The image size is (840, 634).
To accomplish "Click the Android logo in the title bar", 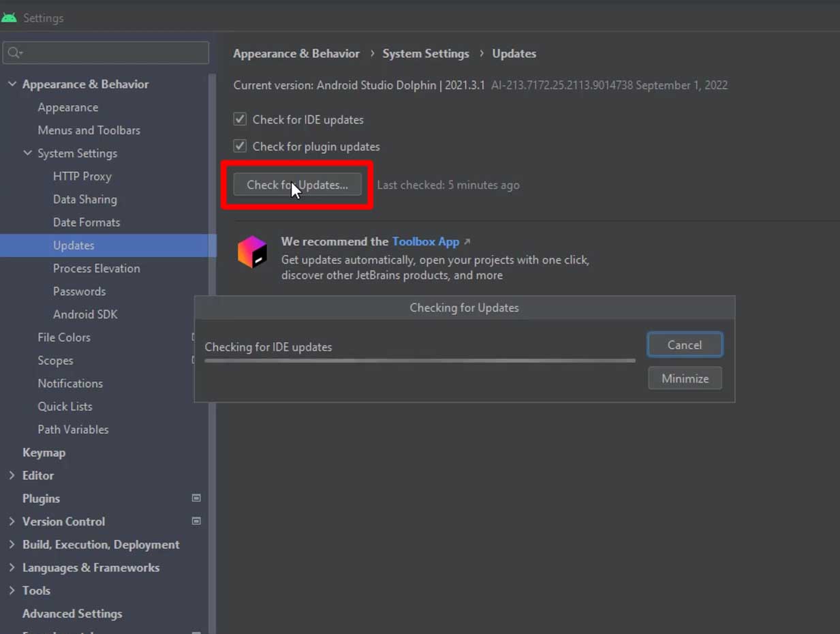I will (x=9, y=18).
